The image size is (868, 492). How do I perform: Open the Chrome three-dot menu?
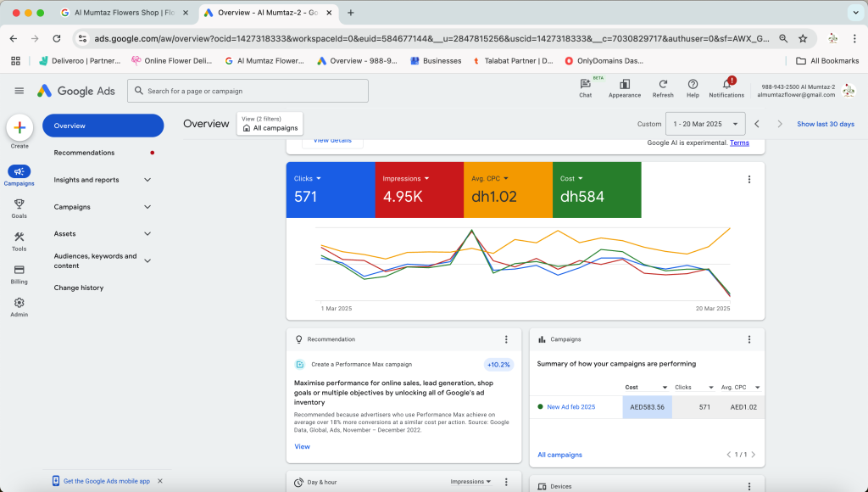(854, 38)
